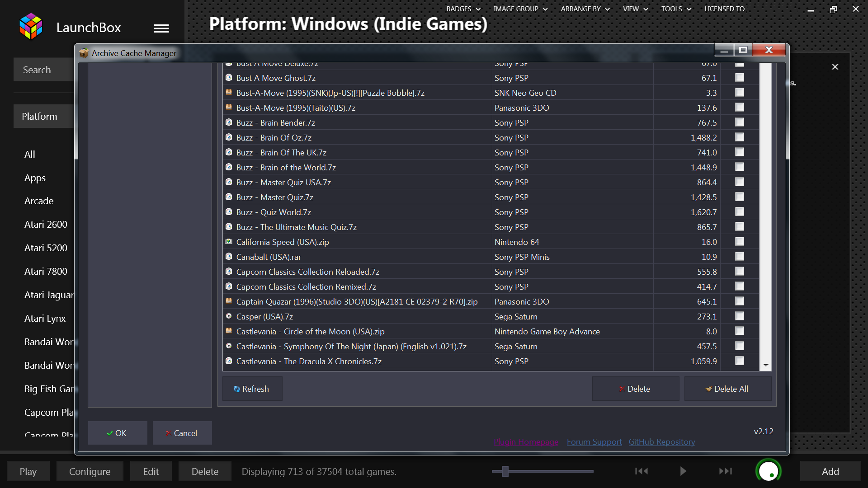Click the Add button
This screenshot has width=868, height=488.
click(830, 471)
